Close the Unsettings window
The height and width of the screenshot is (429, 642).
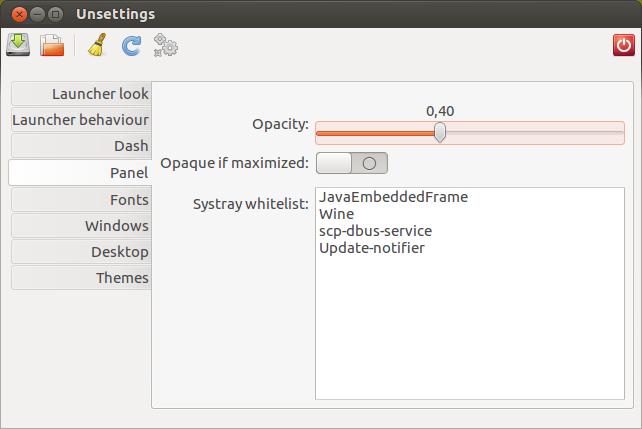point(19,14)
